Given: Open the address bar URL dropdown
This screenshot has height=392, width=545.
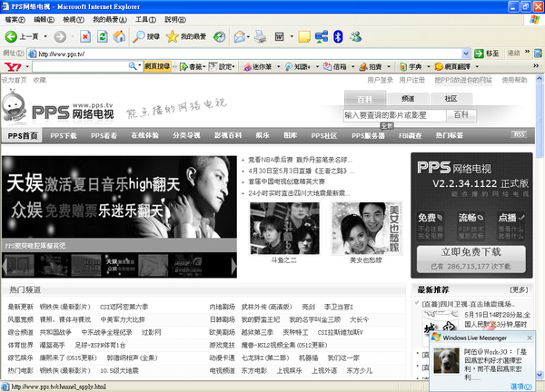Looking at the screenshot, I should pyautogui.click(x=466, y=54).
